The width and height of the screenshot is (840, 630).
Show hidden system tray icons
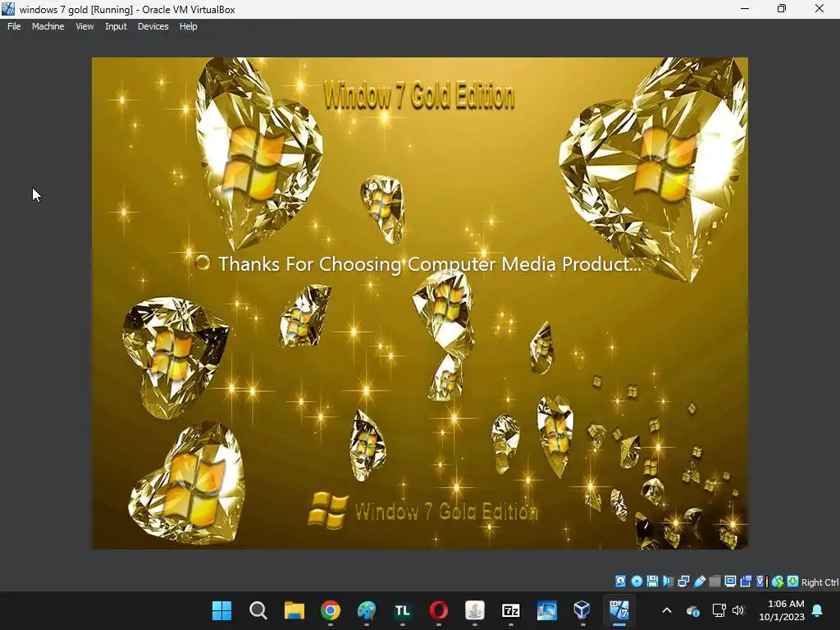667,610
